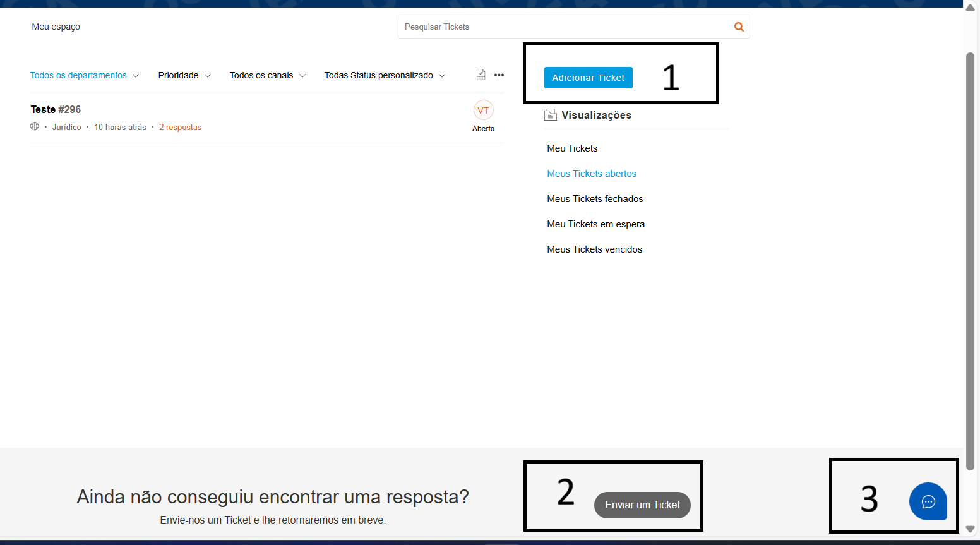Image resolution: width=980 pixels, height=545 pixels.
Task: Click the VT avatar on ticket
Action: tap(483, 111)
